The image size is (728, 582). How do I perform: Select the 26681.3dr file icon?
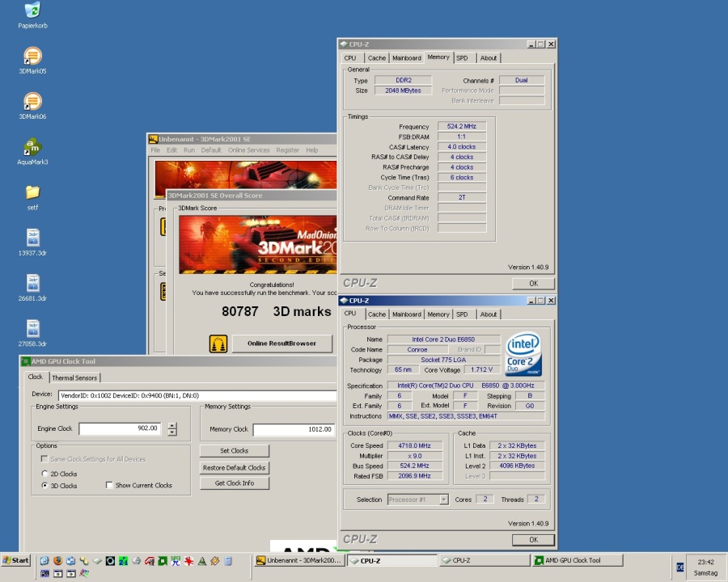pyautogui.click(x=33, y=283)
